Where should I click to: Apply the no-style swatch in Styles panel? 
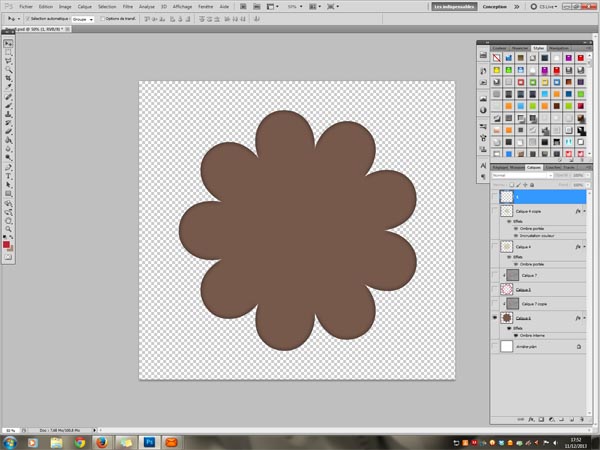tap(496, 58)
